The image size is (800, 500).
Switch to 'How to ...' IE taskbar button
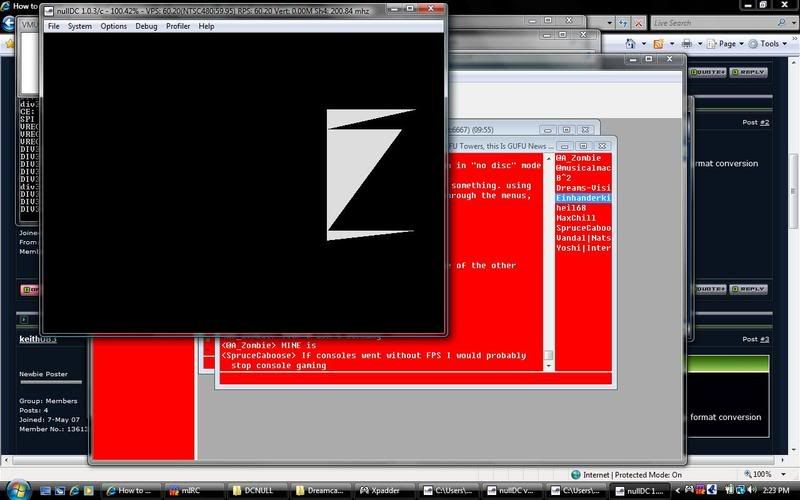(131, 491)
